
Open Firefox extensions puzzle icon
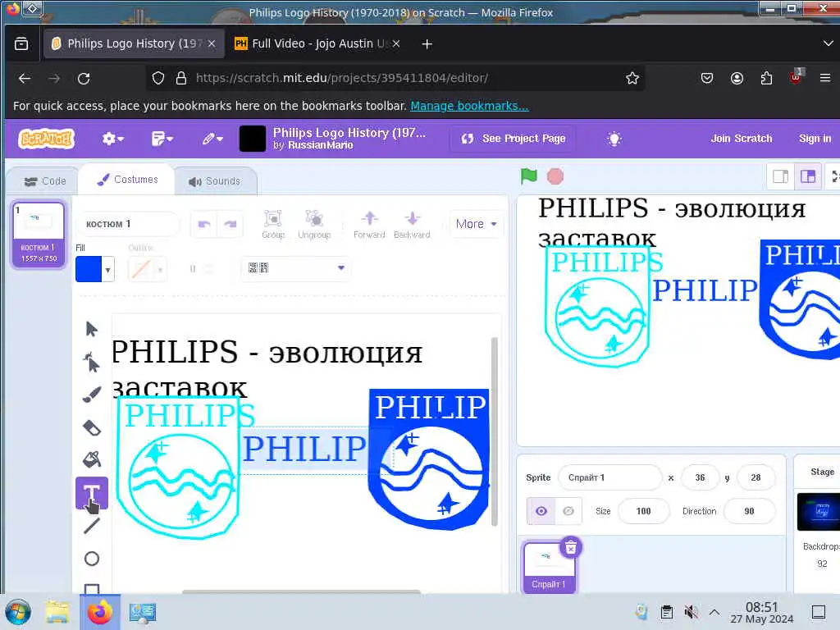click(x=766, y=78)
